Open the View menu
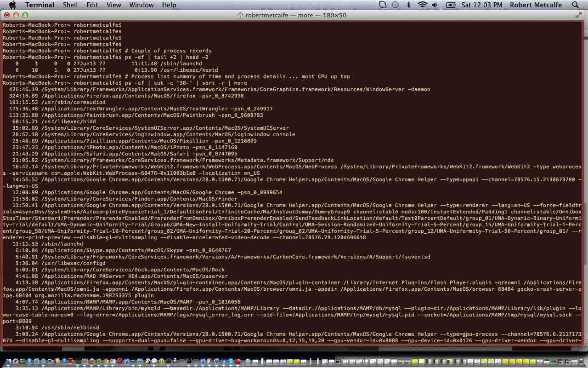This screenshot has width=588, height=368. [113, 5]
